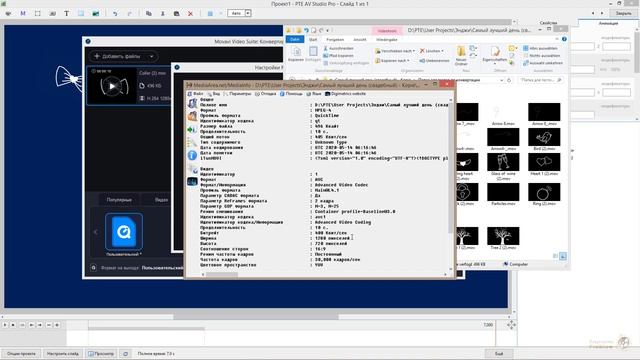
Task: Select the Frame rectangle tool in PTE toolbar
Action: [x=38, y=13]
